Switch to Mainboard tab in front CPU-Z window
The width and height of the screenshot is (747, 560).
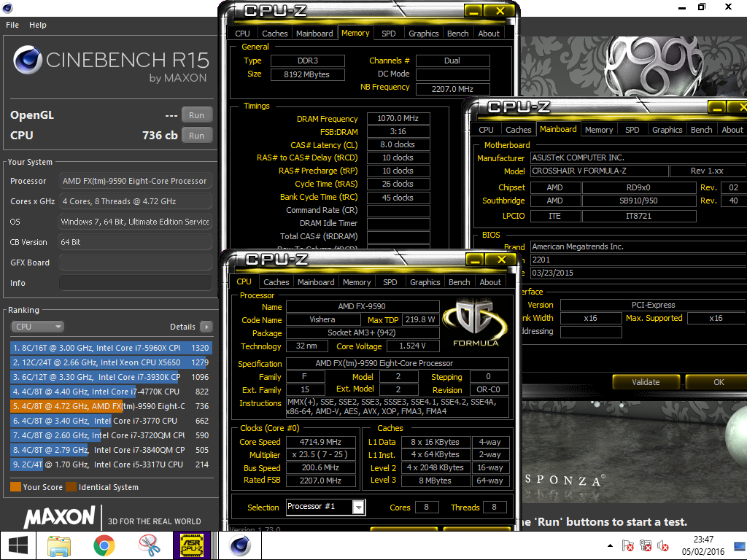coord(316,282)
